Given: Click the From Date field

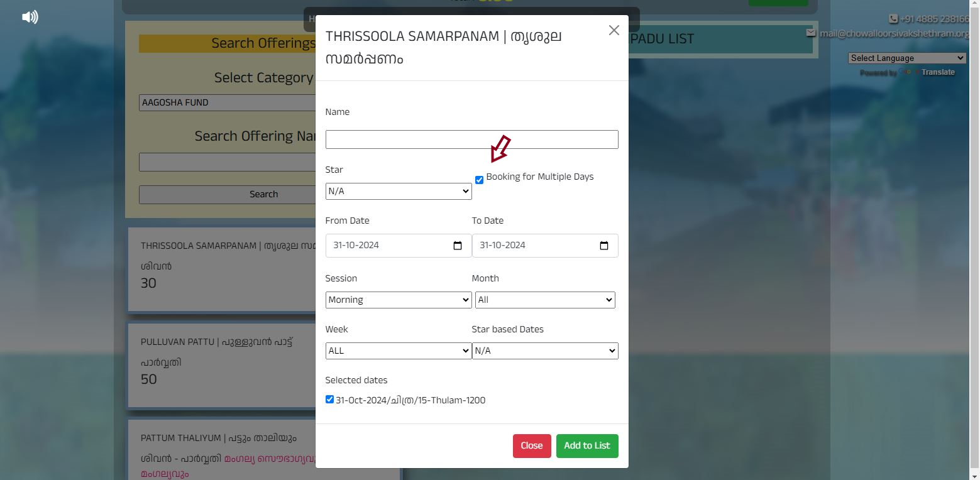Looking at the screenshot, I should 399,246.
